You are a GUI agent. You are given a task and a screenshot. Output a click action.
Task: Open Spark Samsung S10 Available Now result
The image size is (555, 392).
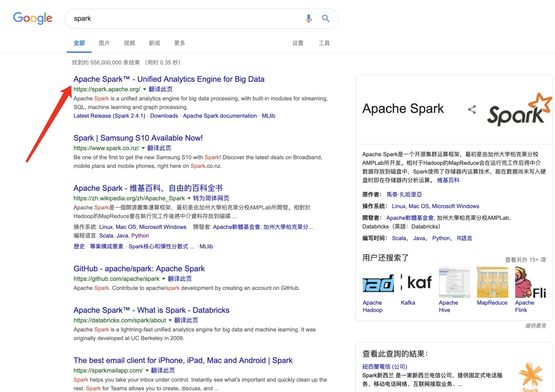click(138, 138)
